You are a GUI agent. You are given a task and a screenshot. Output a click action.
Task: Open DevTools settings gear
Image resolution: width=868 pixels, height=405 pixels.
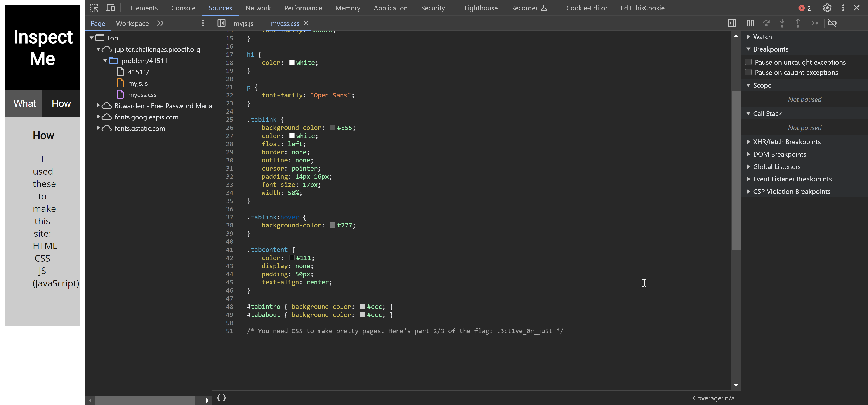(x=827, y=8)
